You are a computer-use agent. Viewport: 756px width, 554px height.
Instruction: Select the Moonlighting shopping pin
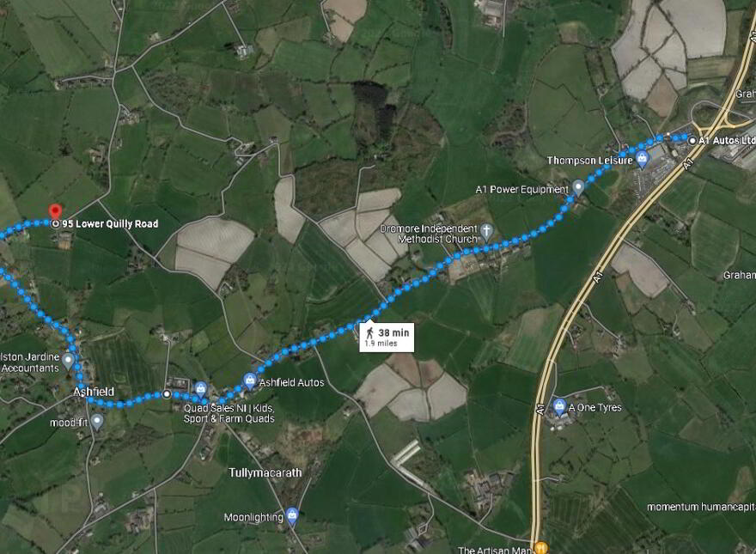292,516
